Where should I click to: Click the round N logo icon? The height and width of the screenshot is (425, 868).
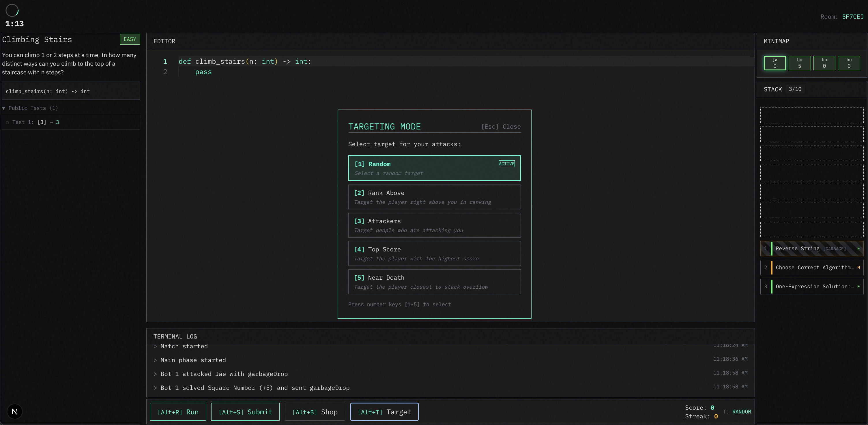pos(14,411)
